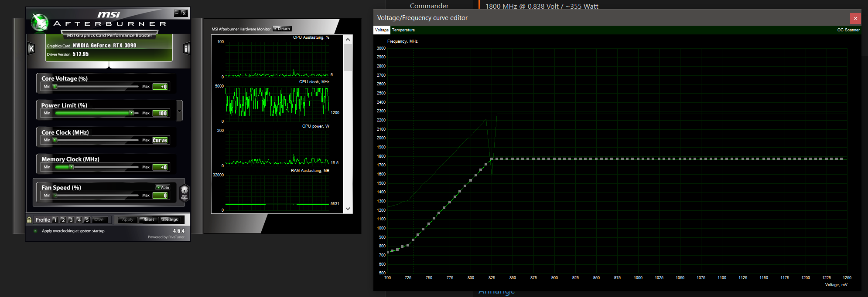Reset the overclocking settings
Viewport: 868px width, 297px height.
pos(149,220)
